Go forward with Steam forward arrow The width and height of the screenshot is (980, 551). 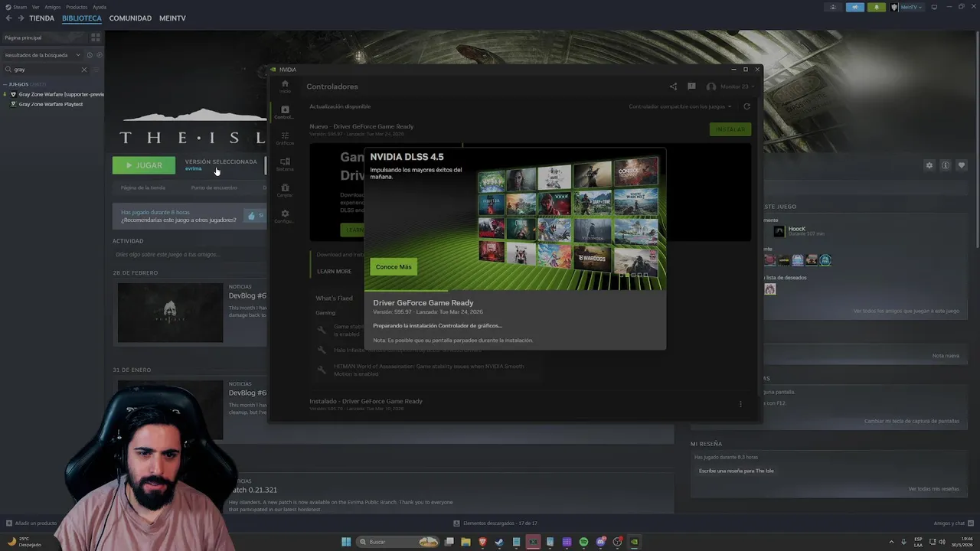pyautogui.click(x=20, y=18)
